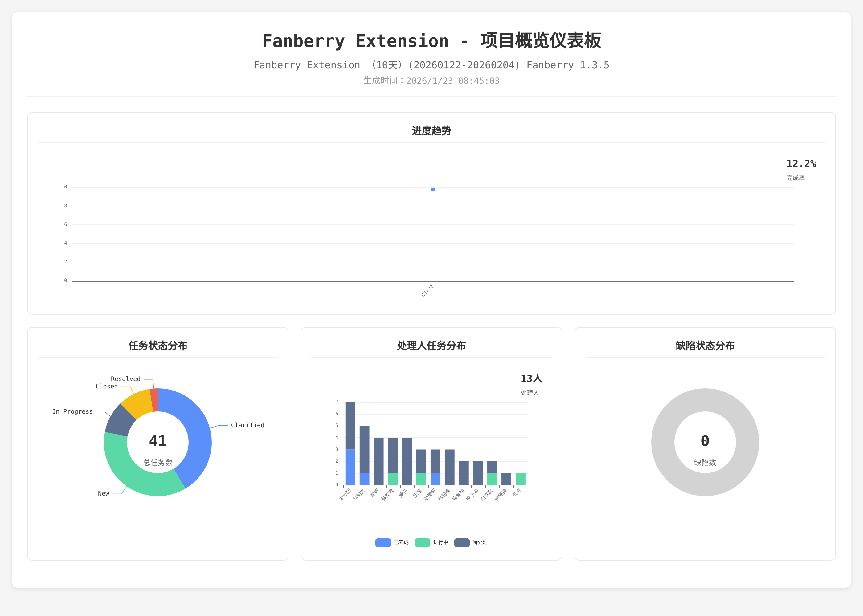The image size is (863, 616).
Task: Click the dark pending segment of the 未分配 bar
Action: [350, 426]
